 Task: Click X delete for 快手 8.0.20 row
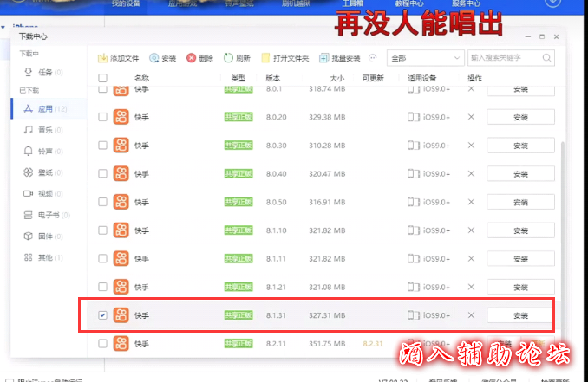click(472, 117)
